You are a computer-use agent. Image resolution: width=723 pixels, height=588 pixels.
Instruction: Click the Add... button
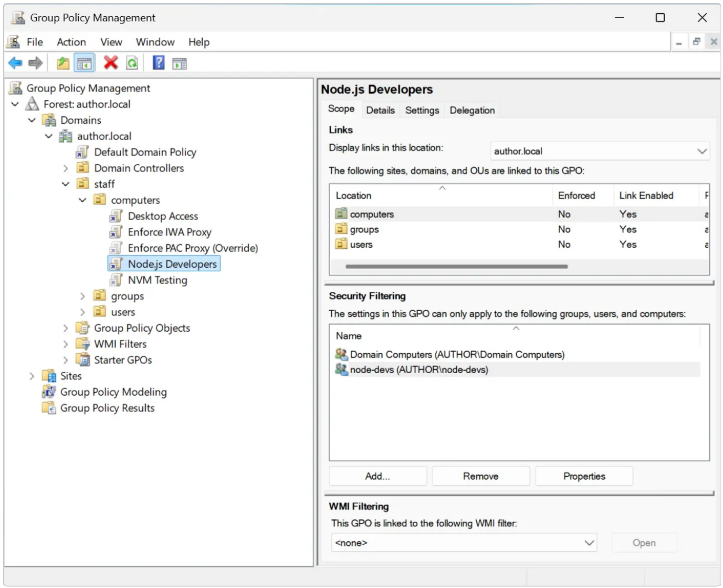378,476
